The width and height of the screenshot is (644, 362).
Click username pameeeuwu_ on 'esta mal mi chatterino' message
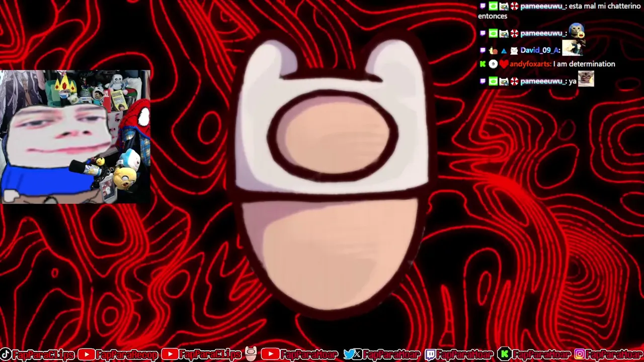tap(543, 7)
